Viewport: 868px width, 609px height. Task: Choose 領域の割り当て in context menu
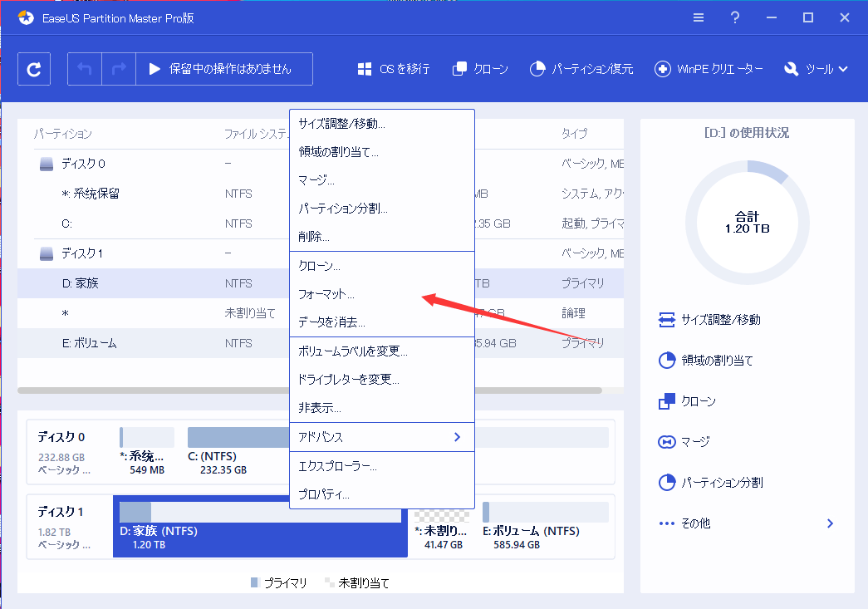point(382,152)
